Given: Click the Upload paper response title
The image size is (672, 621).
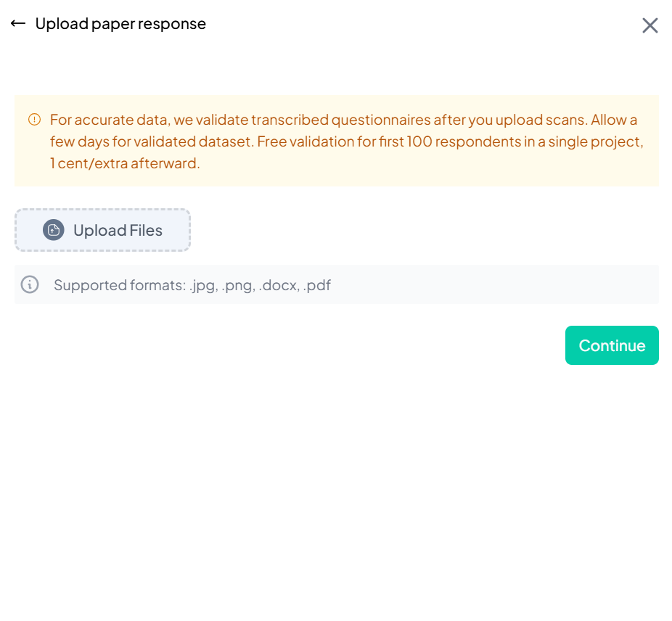Looking at the screenshot, I should tap(120, 24).
